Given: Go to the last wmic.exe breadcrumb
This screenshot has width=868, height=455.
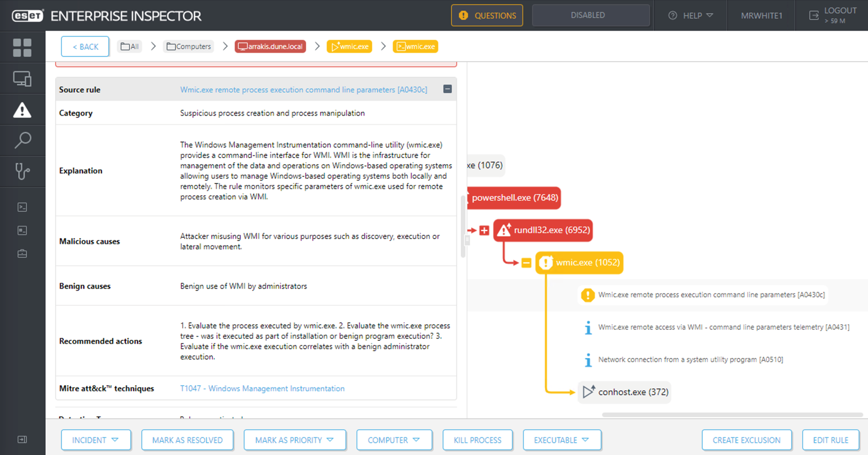Looking at the screenshot, I should 415,46.
